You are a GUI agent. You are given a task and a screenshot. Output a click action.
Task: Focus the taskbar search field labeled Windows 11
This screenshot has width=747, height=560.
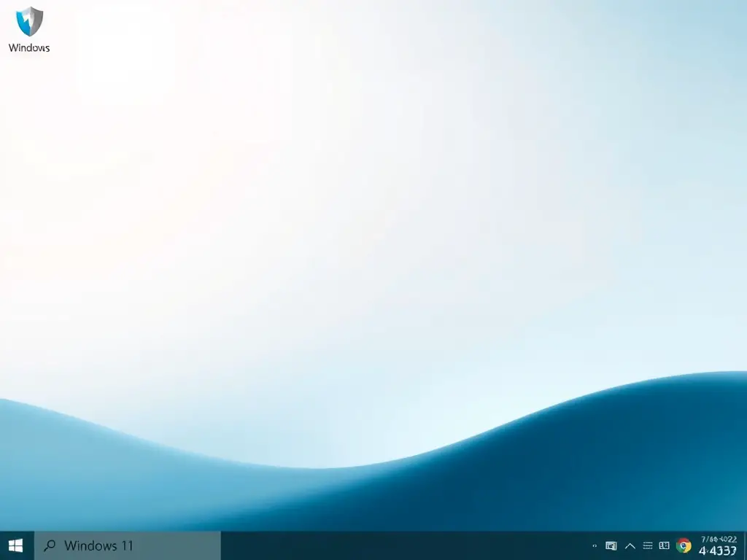click(x=128, y=545)
